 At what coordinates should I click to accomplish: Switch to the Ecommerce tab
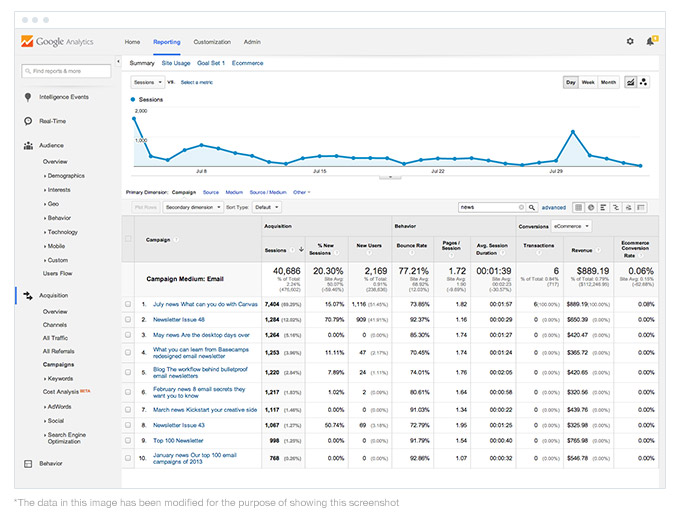247,63
